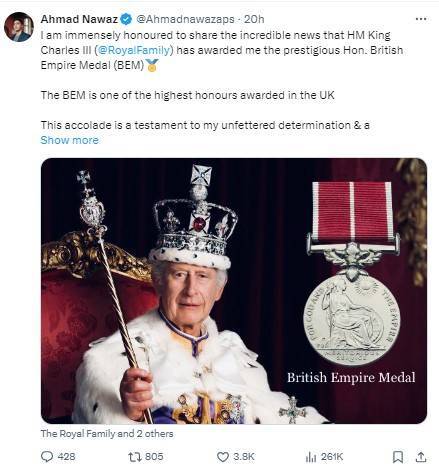Click the blue verified badge
Viewport: 439px width, 472px height.
click(x=126, y=19)
